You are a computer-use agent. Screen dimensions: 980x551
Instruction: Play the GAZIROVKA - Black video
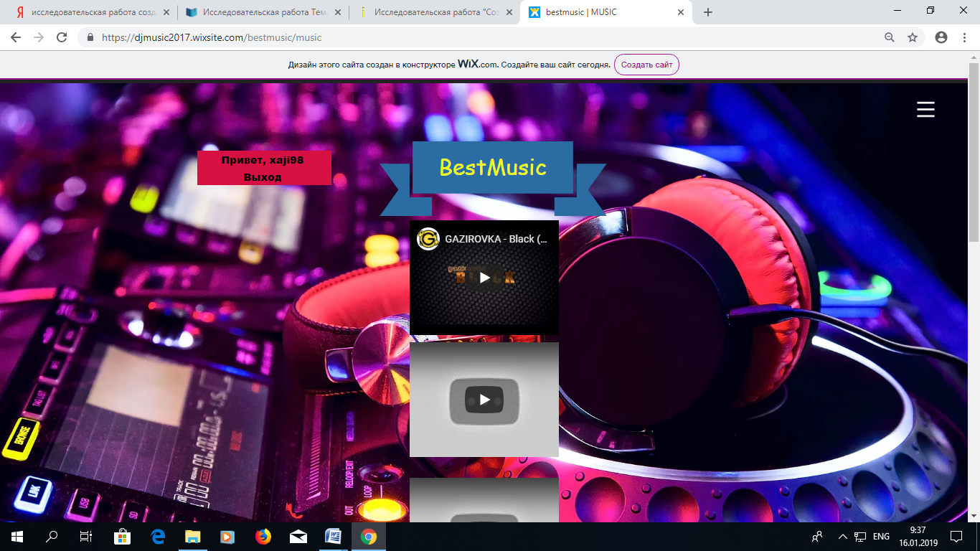[484, 278]
